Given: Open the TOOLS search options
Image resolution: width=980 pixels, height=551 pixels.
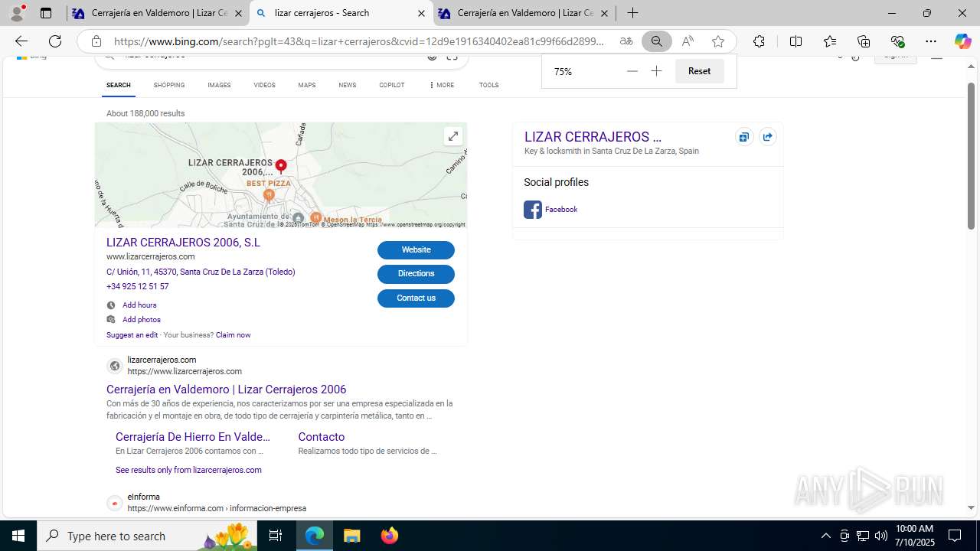Looking at the screenshot, I should [488, 85].
